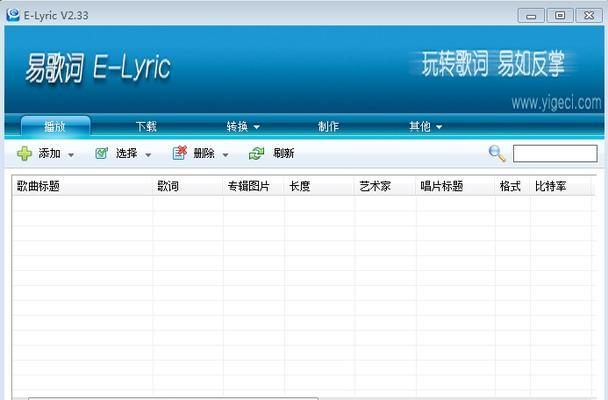Open the 制作 tab
The height and width of the screenshot is (400, 608).
328,126
